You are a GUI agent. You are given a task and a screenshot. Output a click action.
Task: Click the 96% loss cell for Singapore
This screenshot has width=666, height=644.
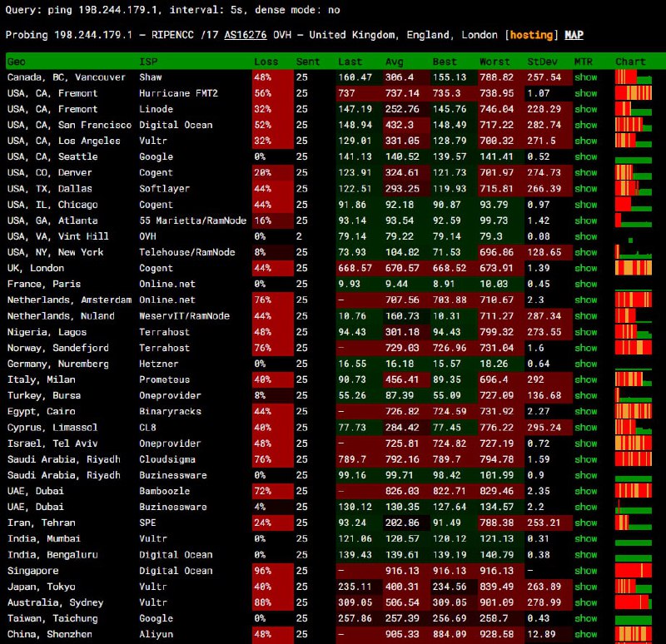click(x=273, y=571)
